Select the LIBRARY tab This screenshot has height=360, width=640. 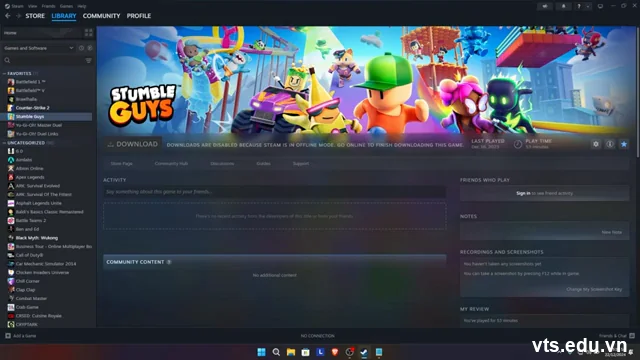pos(64,16)
